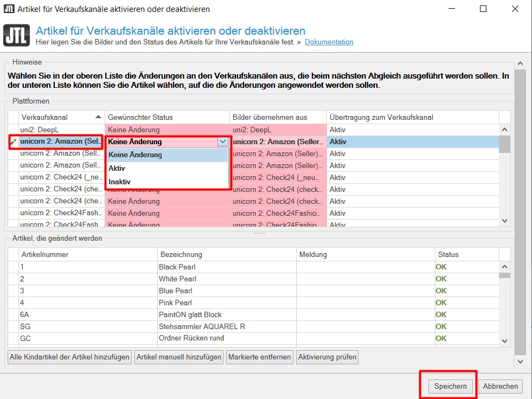Click the small JTL icon in the title bar
532x399 pixels.
click(9, 9)
